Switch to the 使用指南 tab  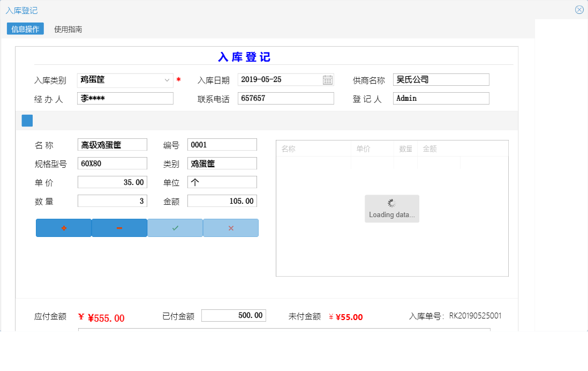point(67,29)
